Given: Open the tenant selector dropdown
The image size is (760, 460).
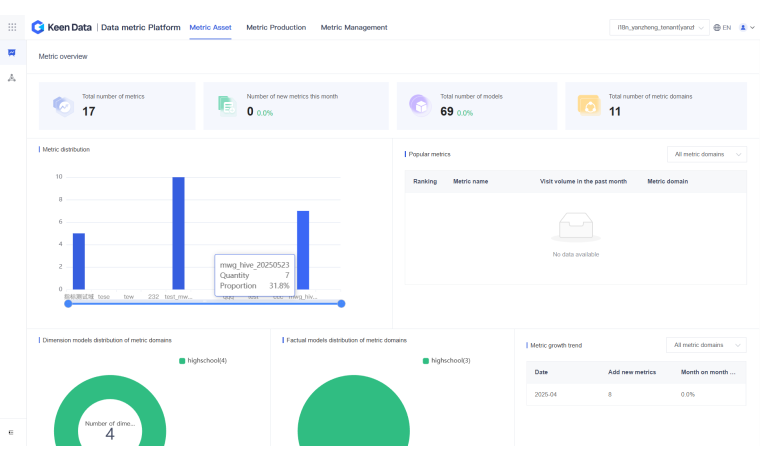Looking at the screenshot, I should (659, 27).
